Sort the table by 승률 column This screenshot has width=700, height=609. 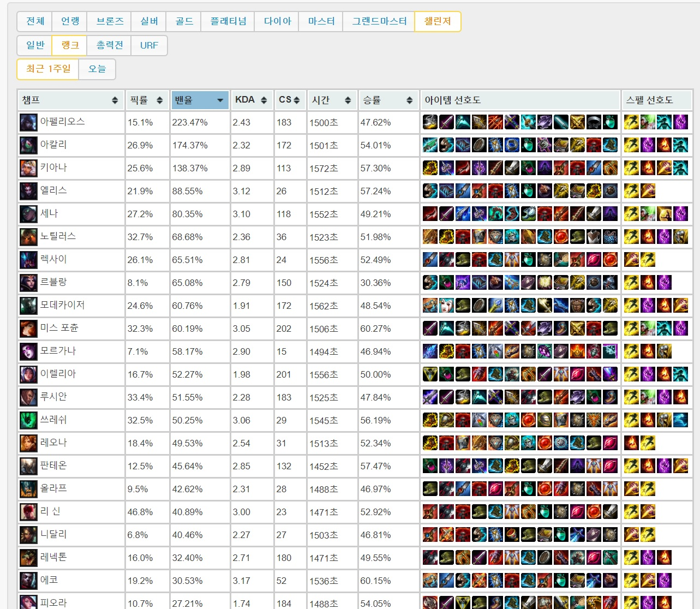[x=409, y=100]
